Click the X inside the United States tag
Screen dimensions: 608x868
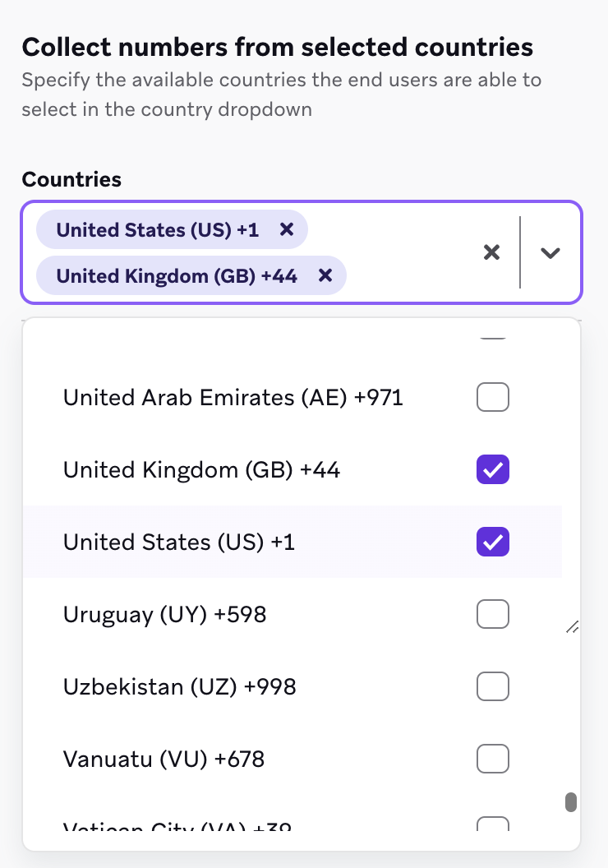click(287, 230)
